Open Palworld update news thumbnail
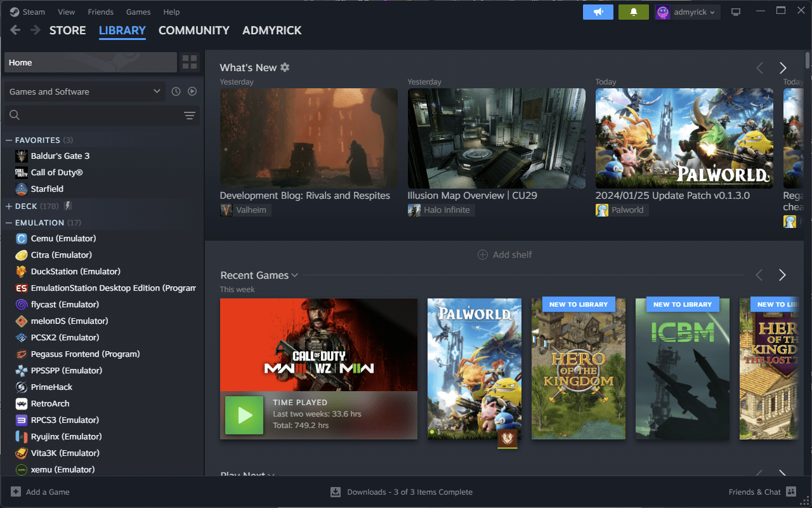 (684, 138)
